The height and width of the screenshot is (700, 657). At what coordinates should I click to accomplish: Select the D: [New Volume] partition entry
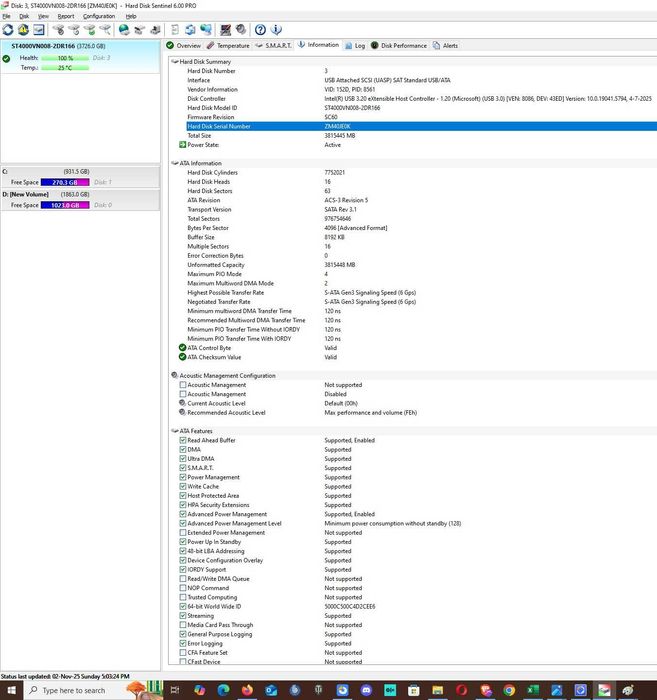[x=80, y=200]
